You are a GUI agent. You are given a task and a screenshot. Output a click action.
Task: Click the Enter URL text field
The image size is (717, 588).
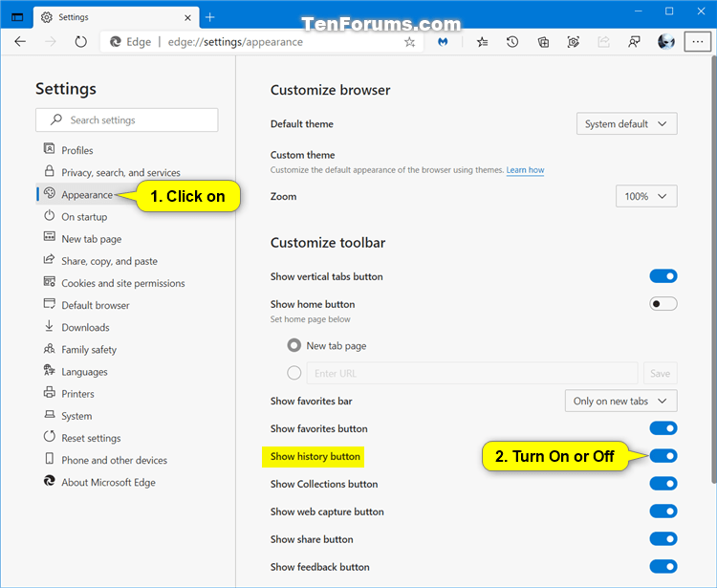point(472,373)
